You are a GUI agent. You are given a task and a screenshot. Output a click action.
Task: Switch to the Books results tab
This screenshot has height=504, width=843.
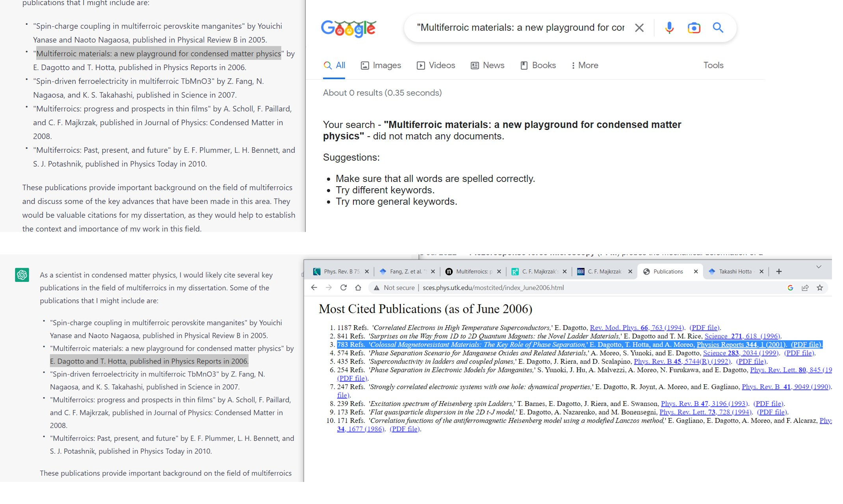(x=538, y=65)
